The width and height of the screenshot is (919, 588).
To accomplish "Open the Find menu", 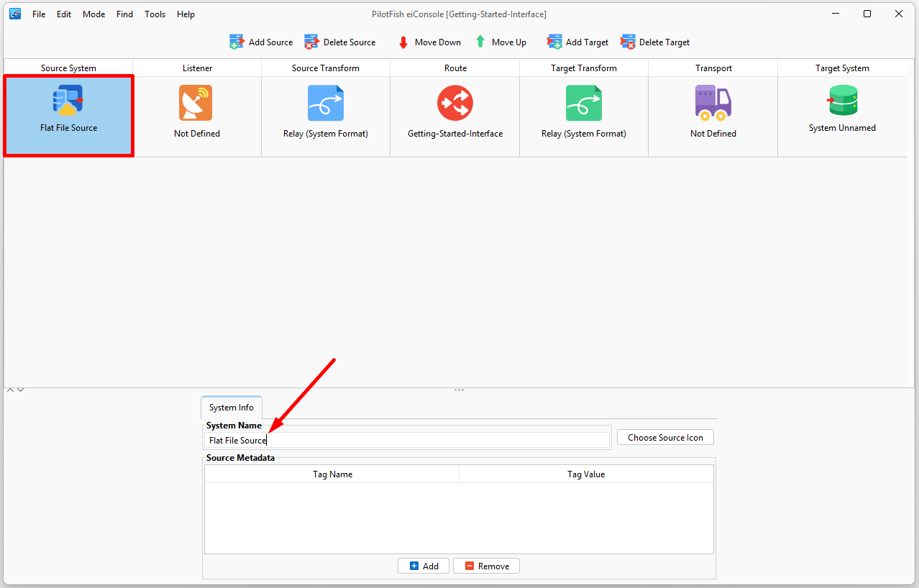I will coord(124,14).
